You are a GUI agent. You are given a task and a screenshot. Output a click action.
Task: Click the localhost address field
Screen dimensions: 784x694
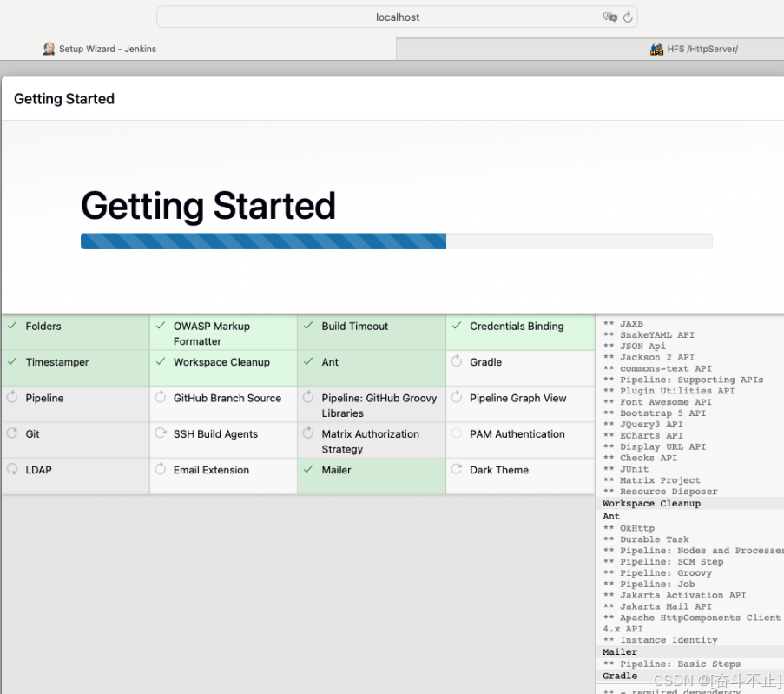pos(397,17)
